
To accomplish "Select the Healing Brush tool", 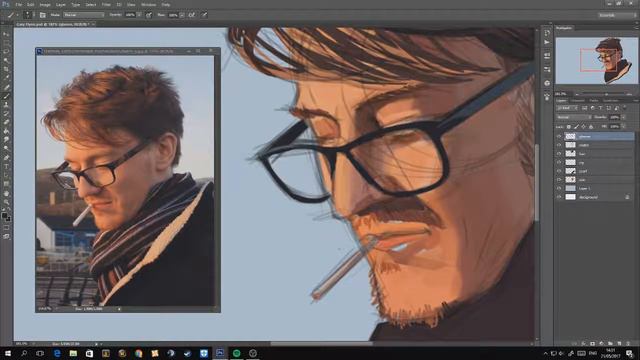I will (x=6, y=87).
